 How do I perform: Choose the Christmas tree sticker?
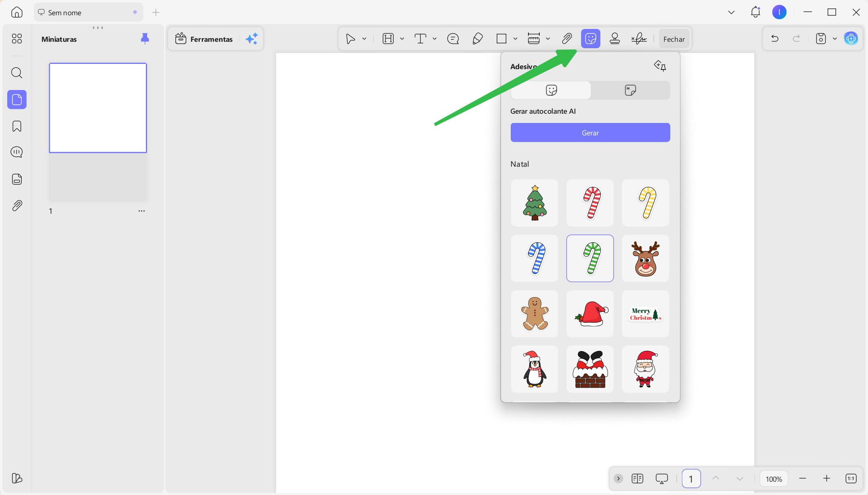pos(534,203)
